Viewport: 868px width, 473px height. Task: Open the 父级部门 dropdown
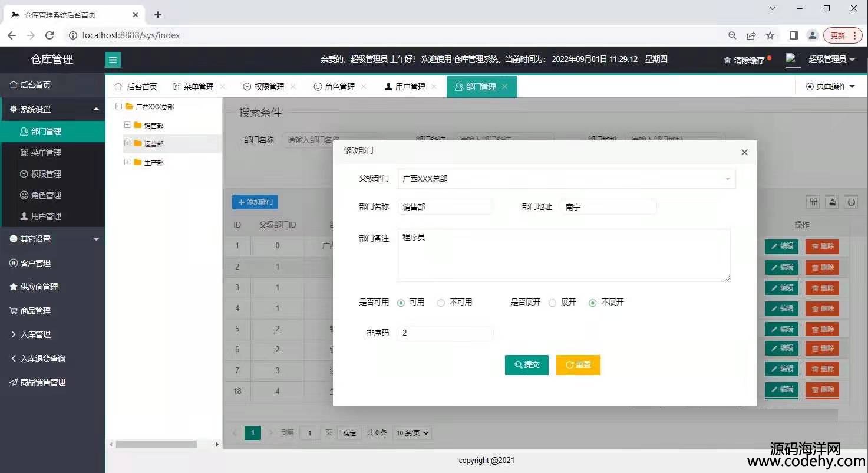click(566, 179)
